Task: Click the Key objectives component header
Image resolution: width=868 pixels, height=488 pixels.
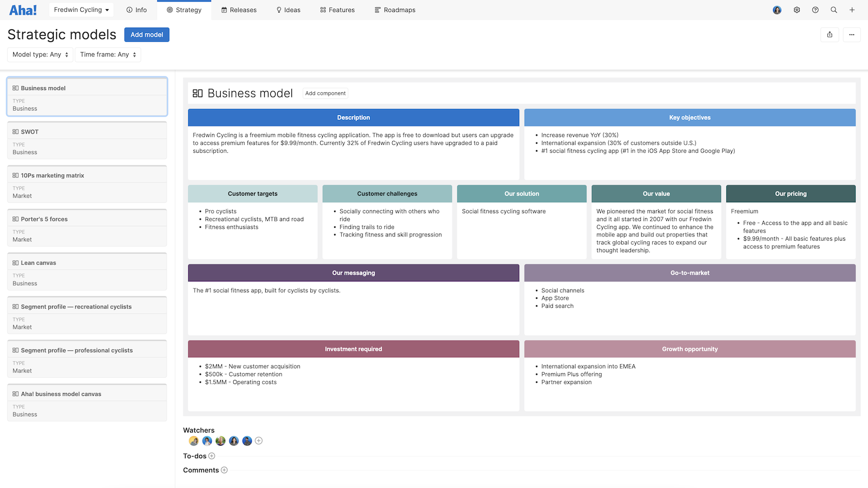Action: pos(690,118)
